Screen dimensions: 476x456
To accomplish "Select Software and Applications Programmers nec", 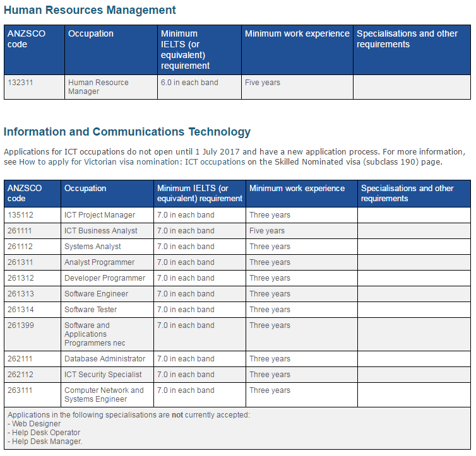I will 95,334.
